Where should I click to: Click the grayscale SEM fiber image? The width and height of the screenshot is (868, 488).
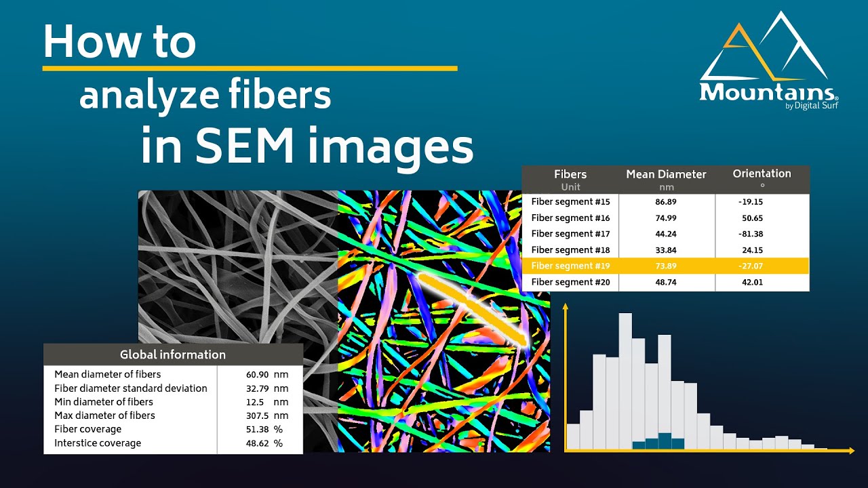[x=237, y=266]
